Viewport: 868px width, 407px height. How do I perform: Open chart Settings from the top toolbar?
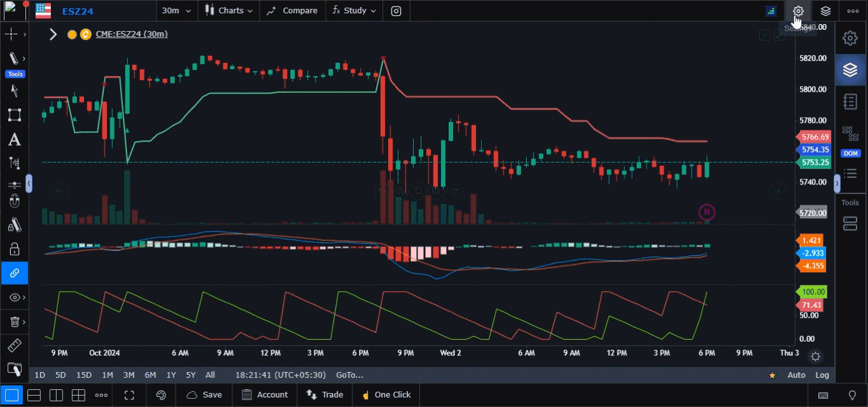click(798, 11)
